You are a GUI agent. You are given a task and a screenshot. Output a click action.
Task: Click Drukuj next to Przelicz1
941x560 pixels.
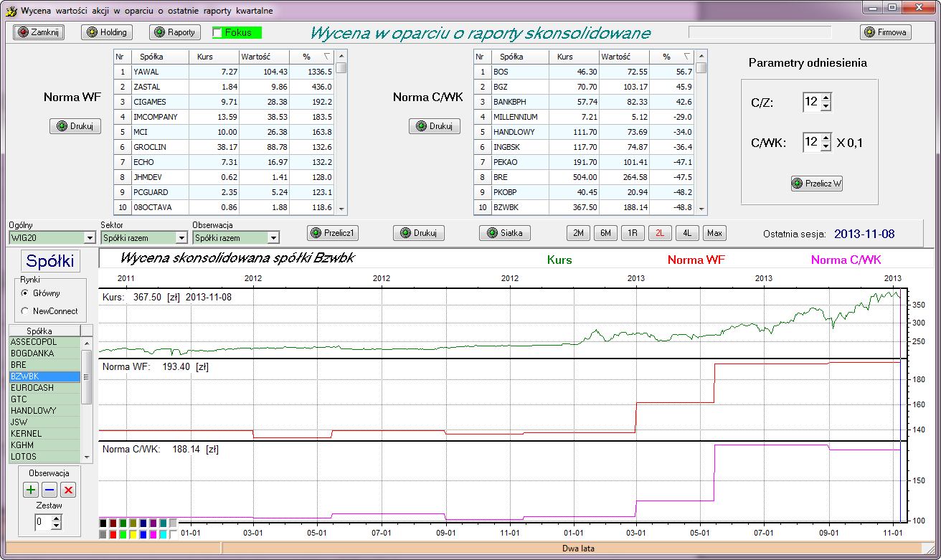pyautogui.click(x=419, y=233)
